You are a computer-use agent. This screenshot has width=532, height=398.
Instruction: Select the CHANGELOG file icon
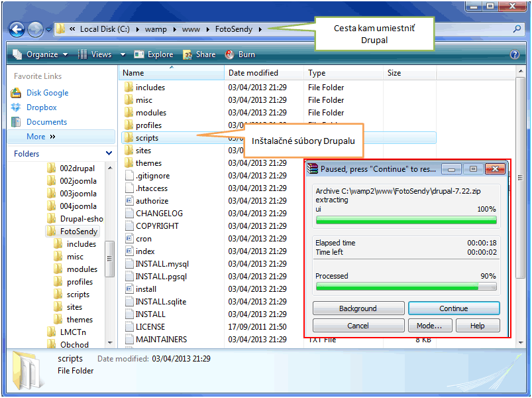coord(129,214)
